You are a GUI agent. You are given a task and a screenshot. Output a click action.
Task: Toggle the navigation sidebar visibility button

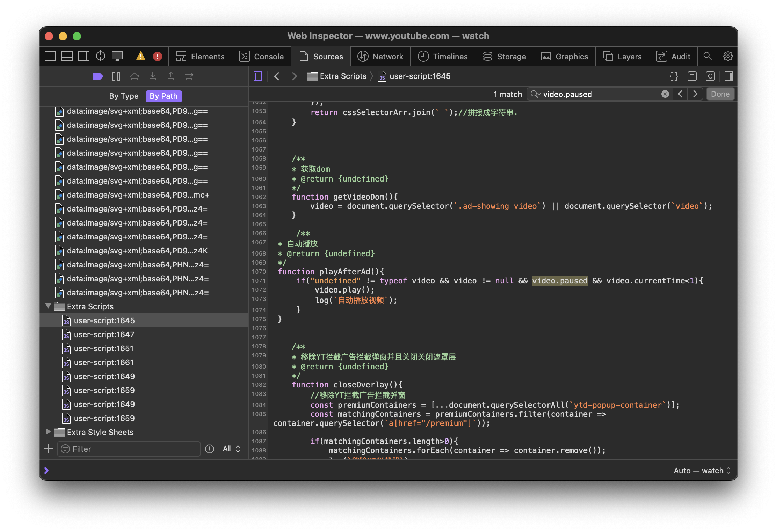(258, 76)
